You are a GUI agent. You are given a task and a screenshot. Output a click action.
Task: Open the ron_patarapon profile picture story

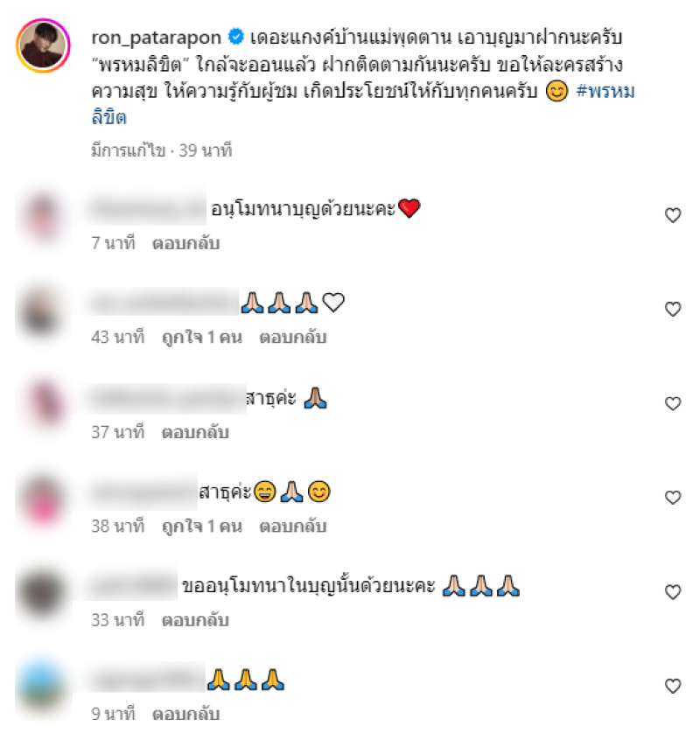(43, 45)
